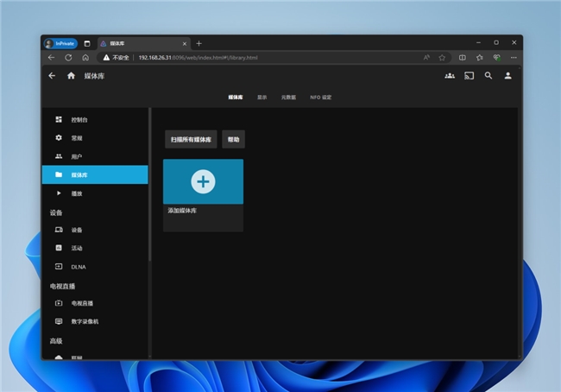The height and width of the screenshot is (392, 561).
Task: Click browser back arrow button
Action: pos(51,57)
